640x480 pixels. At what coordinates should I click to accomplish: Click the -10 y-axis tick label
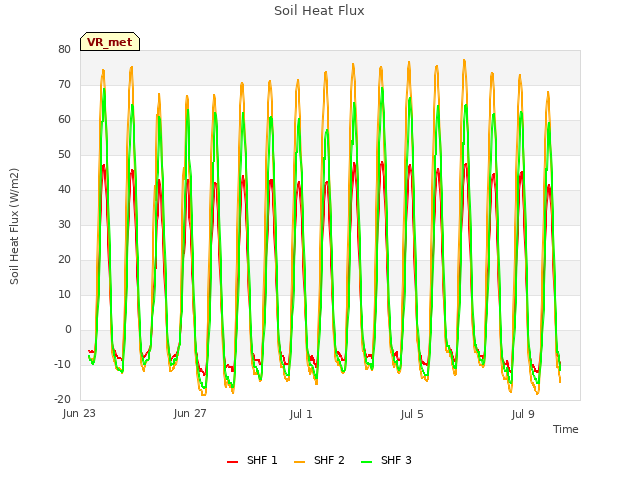pyautogui.click(x=62, y=364)
